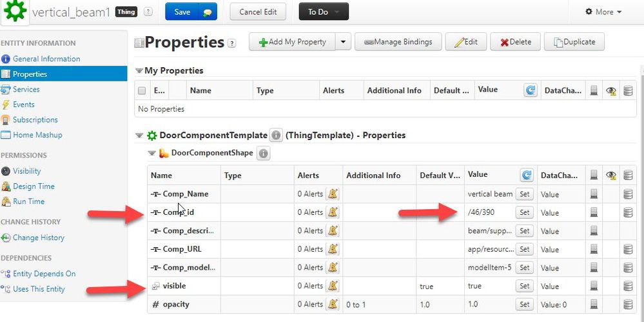Go to Events section

[x=23, y=105]
